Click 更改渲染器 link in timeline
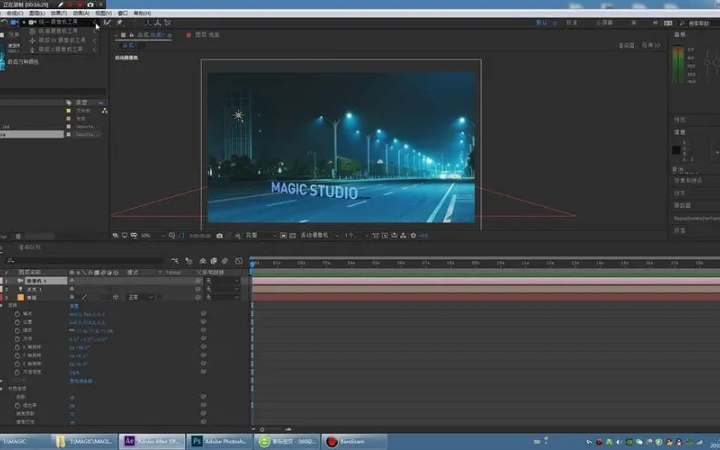This screenshot has height=450, width=720. pos(81,381)
